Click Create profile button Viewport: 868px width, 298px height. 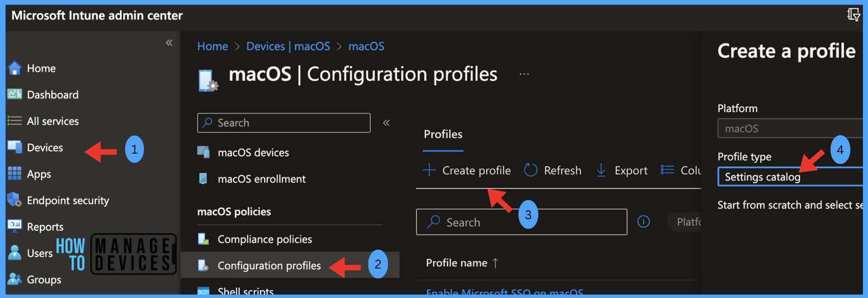point(467,170)
